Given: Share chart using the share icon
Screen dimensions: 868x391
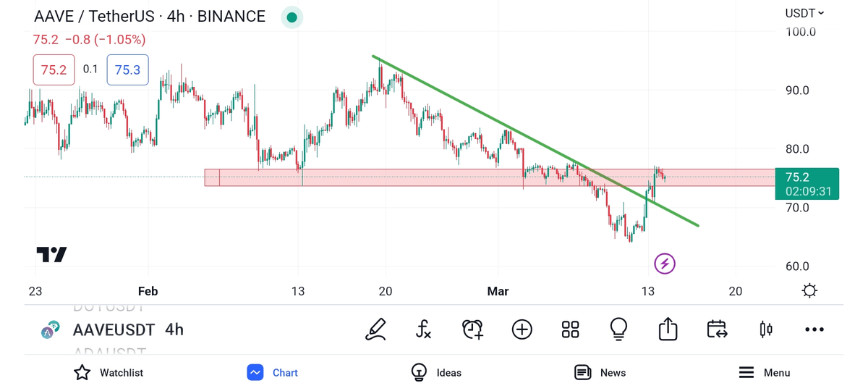Looking at the screenshot, I should 668,329.
